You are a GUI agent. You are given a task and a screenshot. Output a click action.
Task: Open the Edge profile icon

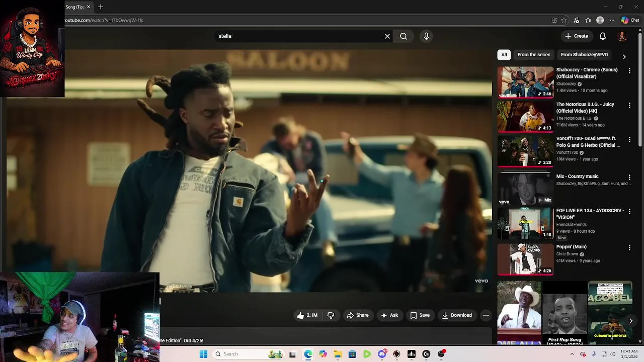click(x=600, y=20)
